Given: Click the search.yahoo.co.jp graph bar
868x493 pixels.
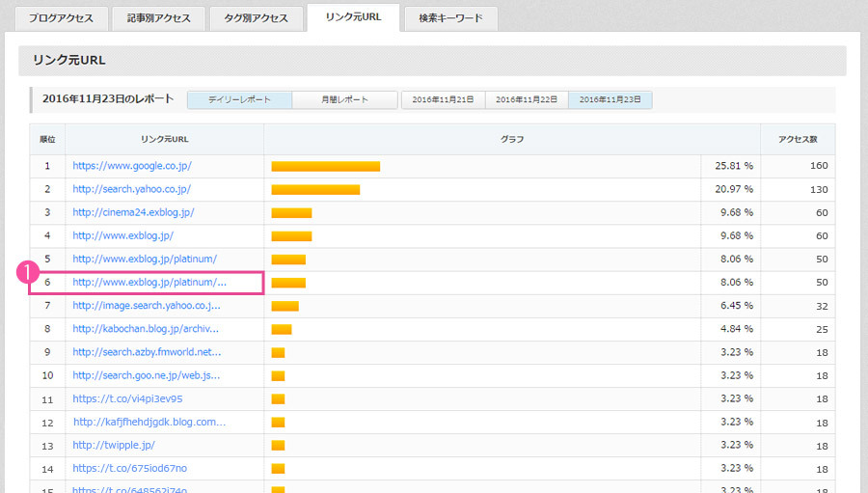Looking at the screenshot, I should tap(315, 189).
